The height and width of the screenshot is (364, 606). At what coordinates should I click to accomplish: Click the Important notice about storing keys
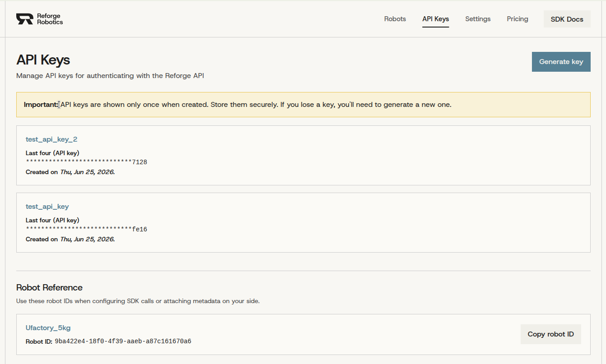tap(303, 105)
